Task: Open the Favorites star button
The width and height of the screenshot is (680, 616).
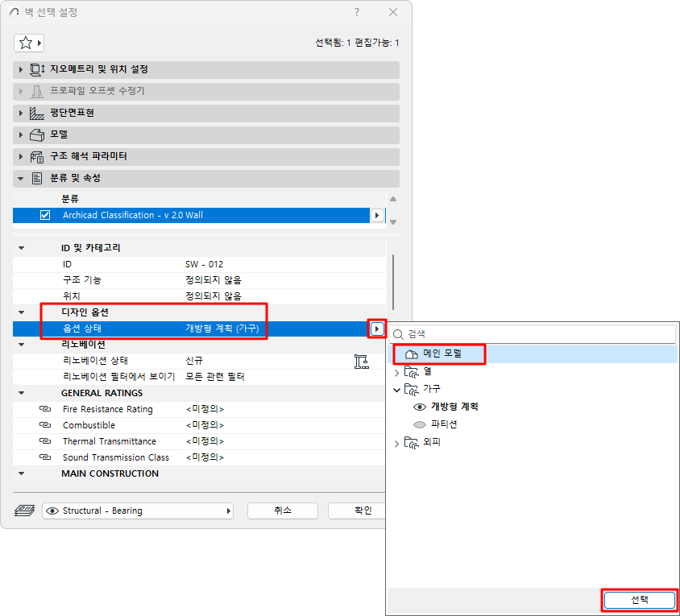Action: [29, 43]
